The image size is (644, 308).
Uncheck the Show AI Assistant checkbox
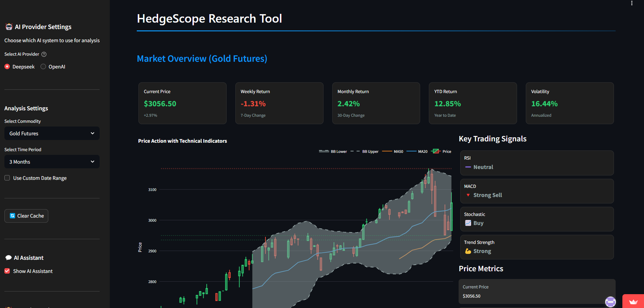[7, 271]
